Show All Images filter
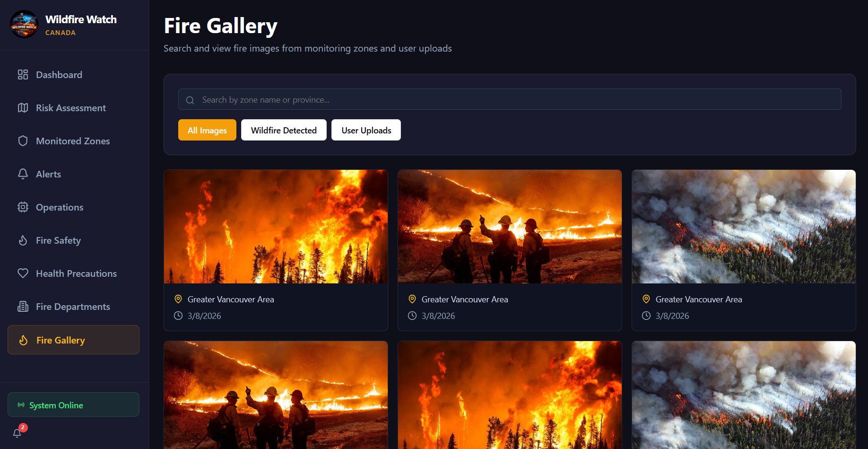The width and height of the screenshot is (868, 449). (x=207, y=130)
